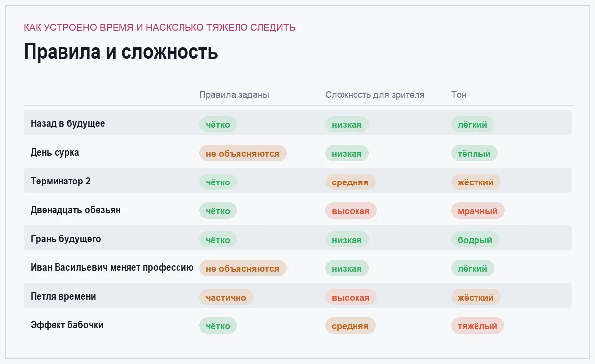595x364 pixels.
Task: Click 'высокая' badge in Петля времени row
Action: 351,297
